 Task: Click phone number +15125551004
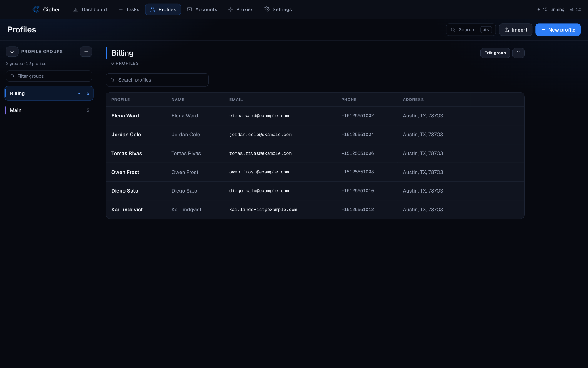[x=358, y=135]
